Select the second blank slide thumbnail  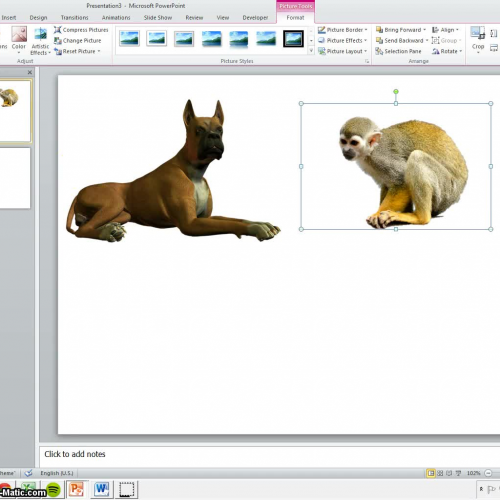point(15,178)
